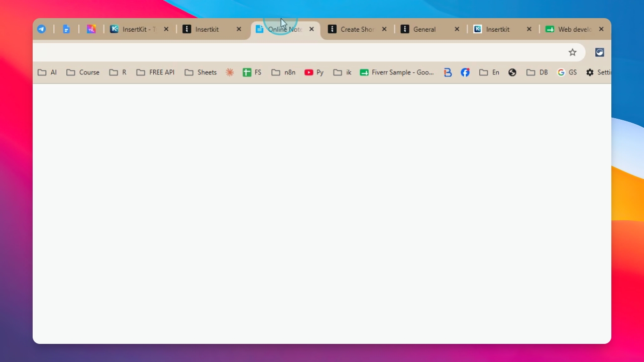Open the browser extension icon beside star
The height and width of the screenshot is (362, 644).
point(599,52)
